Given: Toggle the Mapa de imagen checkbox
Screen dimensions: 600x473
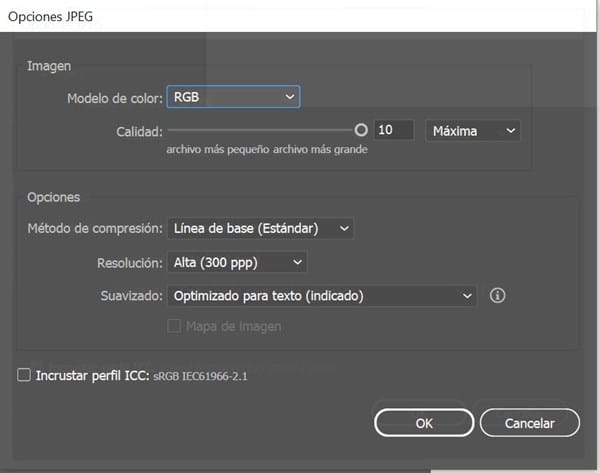Looking at the screenshot, I should [x=175, y=326].
